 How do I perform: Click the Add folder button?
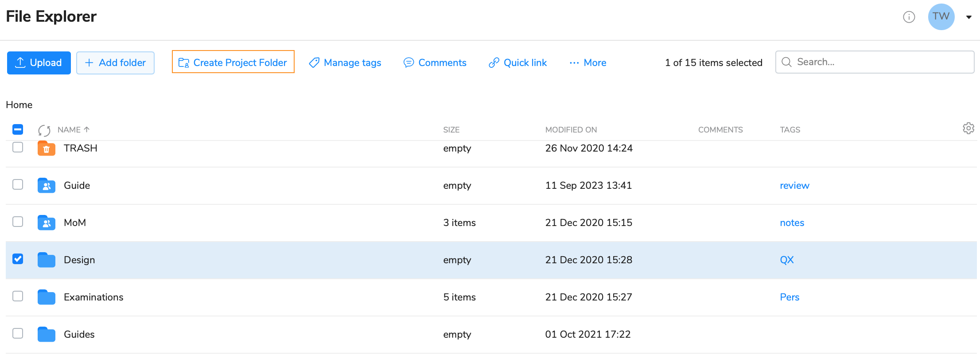(115, 63)
